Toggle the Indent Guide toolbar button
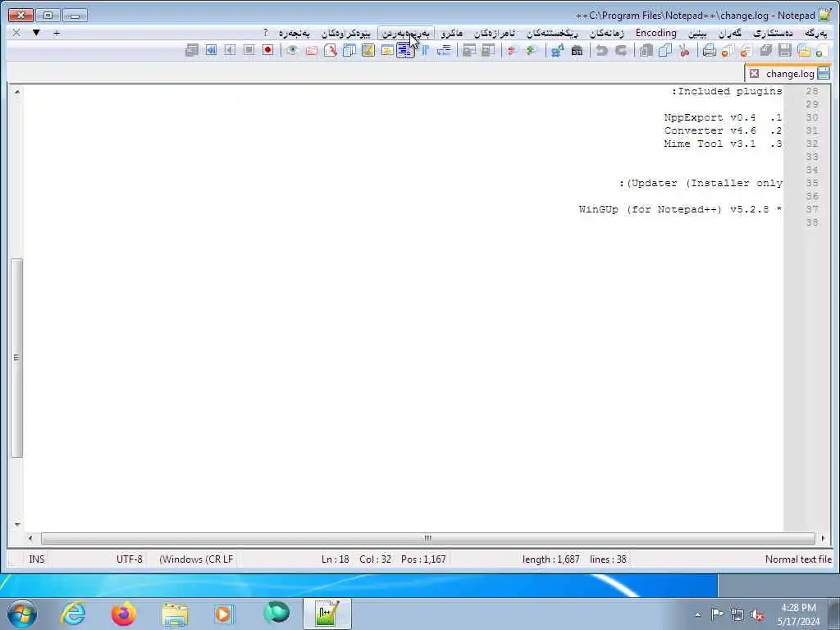The height and width of the screenshot is (630, 840). pyautogui.click(x=405, y=51)
